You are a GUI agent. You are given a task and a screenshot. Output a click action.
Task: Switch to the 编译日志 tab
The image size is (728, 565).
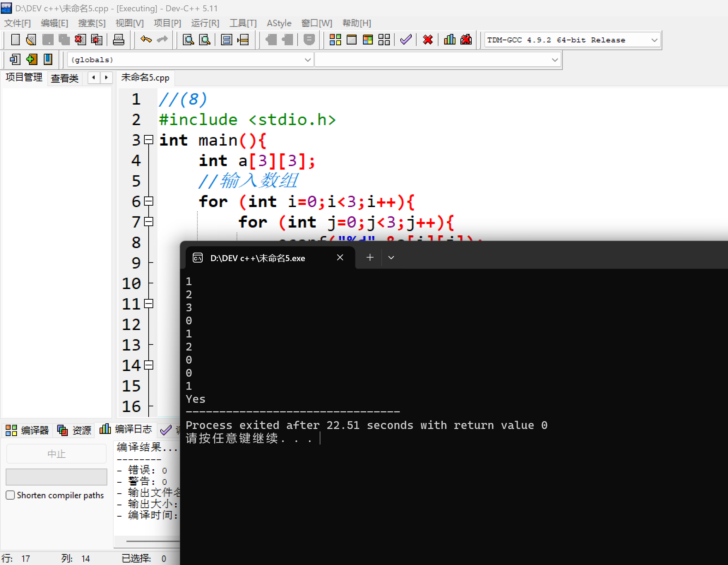tap(126, 429)
